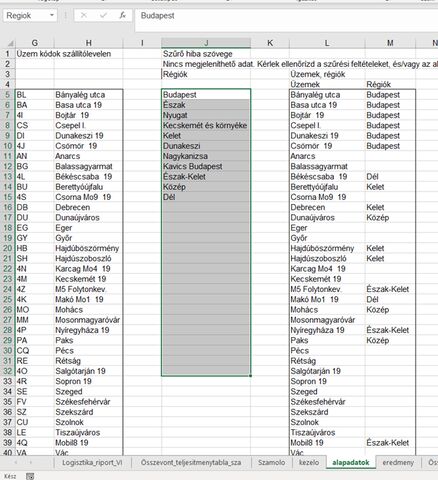Confirm entry with checkmark icon
The width and height of the screenshot is (438, 480).
pos(103,15)
